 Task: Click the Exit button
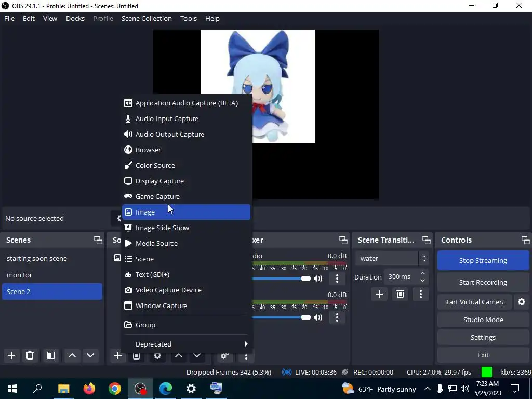pos(483,355)
